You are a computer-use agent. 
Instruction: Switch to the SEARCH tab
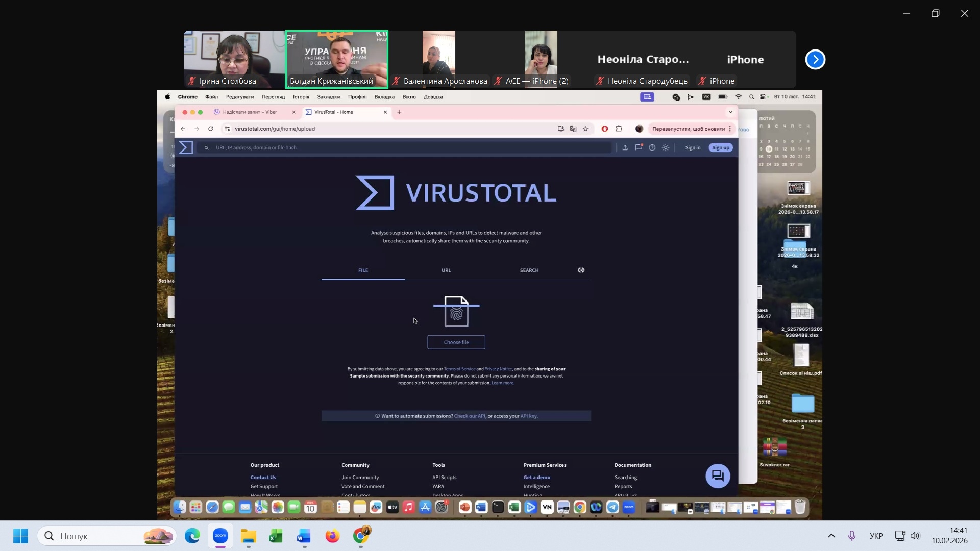coord(529,270)
